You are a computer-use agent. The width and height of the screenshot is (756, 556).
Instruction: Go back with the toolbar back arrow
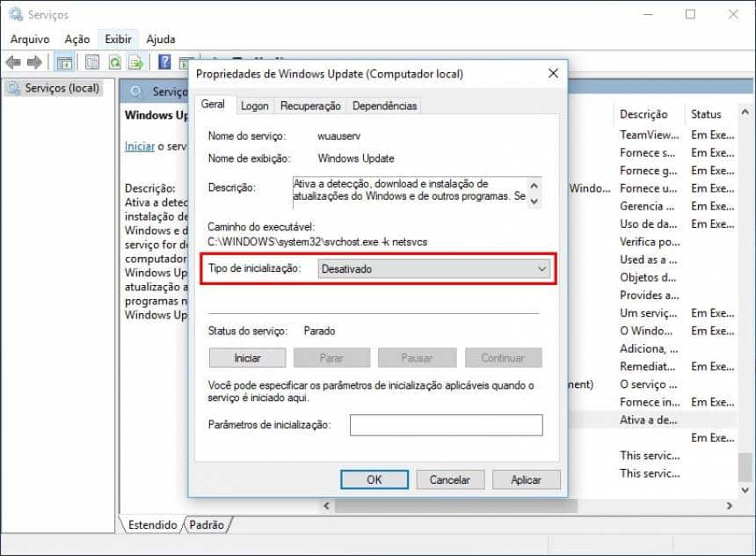13,62
